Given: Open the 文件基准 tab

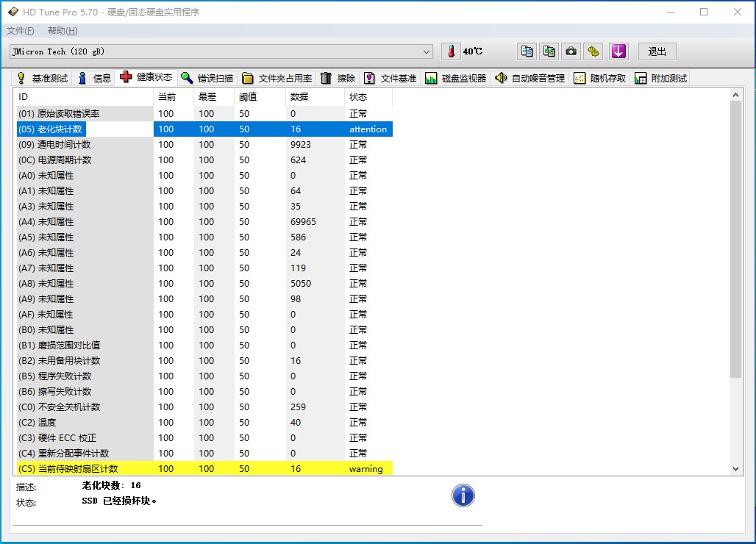Looking at the screenshot, I should pyautogui.click(x=391, y=78).
